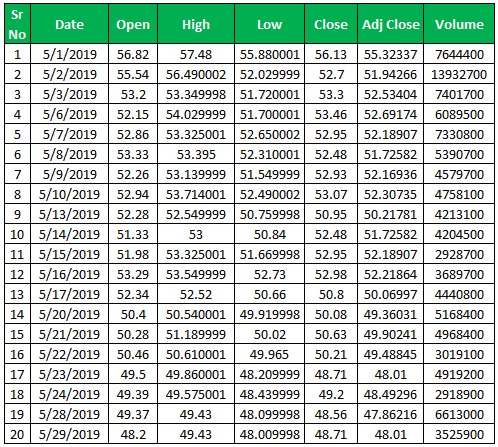Select the date cell 5/6/2019

tap(69, 114)
